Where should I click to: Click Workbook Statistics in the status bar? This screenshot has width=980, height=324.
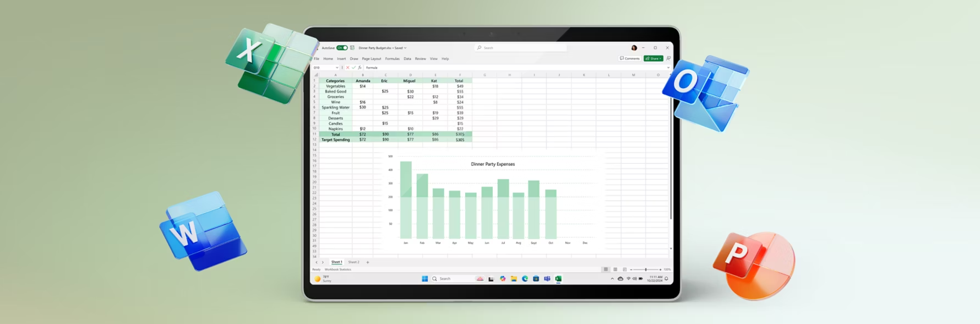point(337,269)
